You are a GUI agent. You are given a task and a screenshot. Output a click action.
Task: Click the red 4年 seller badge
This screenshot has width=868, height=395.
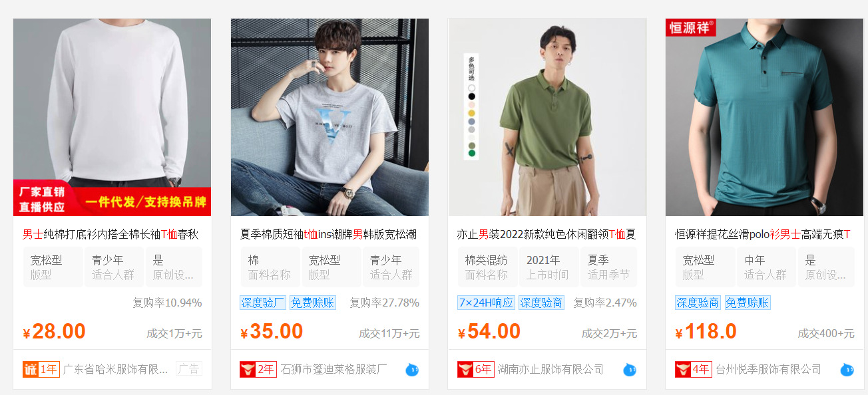[693, 369]
